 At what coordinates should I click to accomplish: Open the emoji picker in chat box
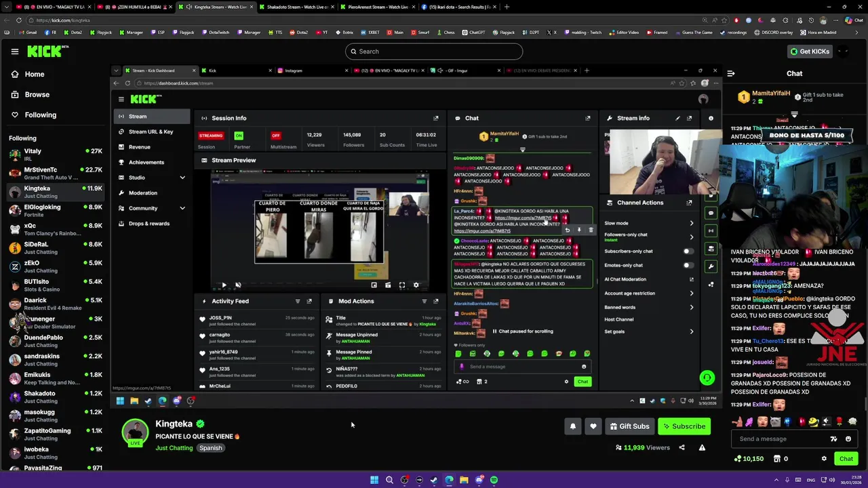(x=848, y=439)
